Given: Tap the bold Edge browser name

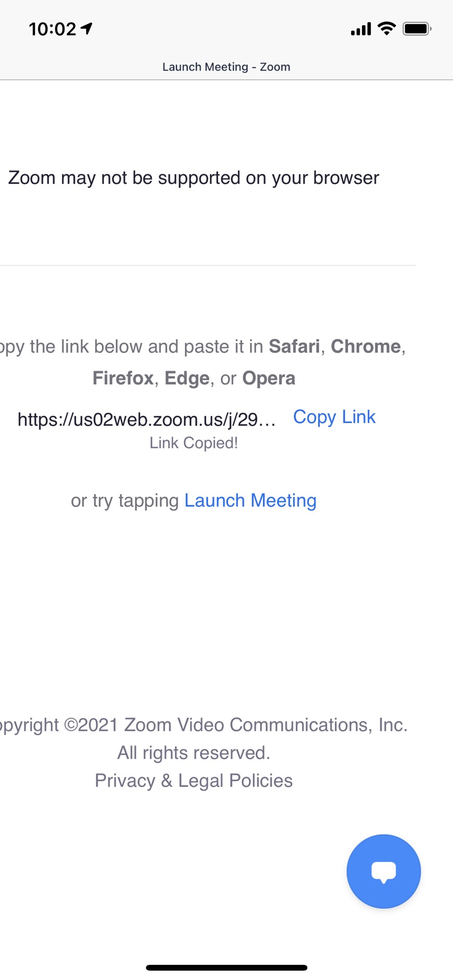Looking at the screenshot, I should click(x=187, y=378).
